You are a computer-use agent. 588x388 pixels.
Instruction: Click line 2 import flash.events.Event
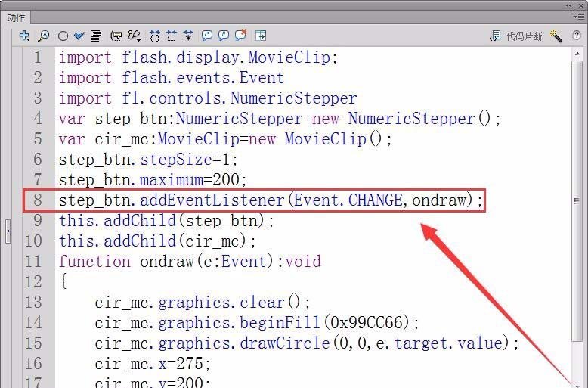coord(172,78)
